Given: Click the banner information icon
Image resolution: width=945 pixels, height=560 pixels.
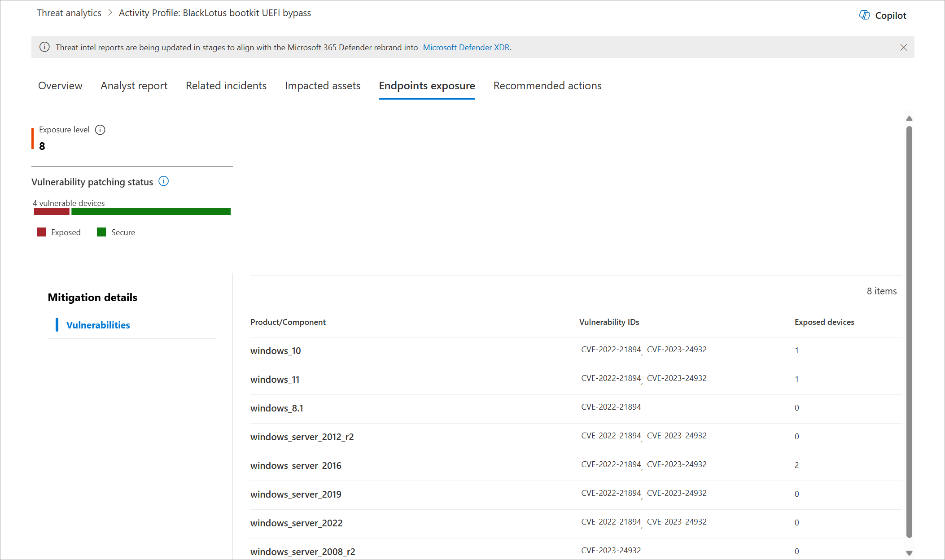Looking at the screenshot, I should coord(44,47).
